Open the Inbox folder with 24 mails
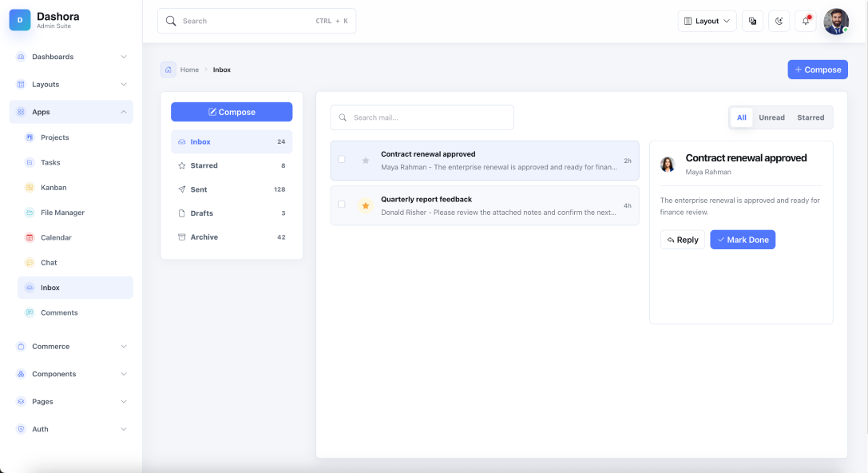The image size is (868, 473). tap(232, 141)
